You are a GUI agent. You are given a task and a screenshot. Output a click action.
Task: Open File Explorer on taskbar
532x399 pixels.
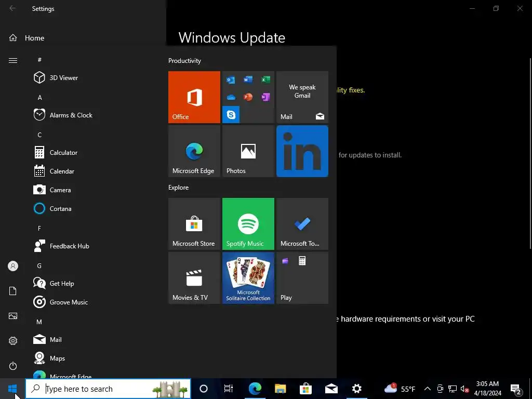point(280,389)
